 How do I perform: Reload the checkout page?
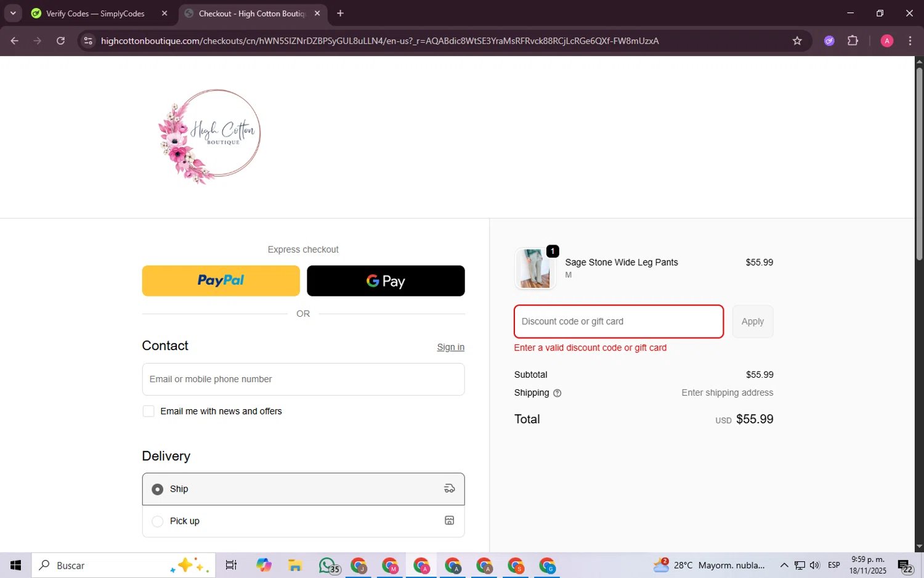(60, 41)
